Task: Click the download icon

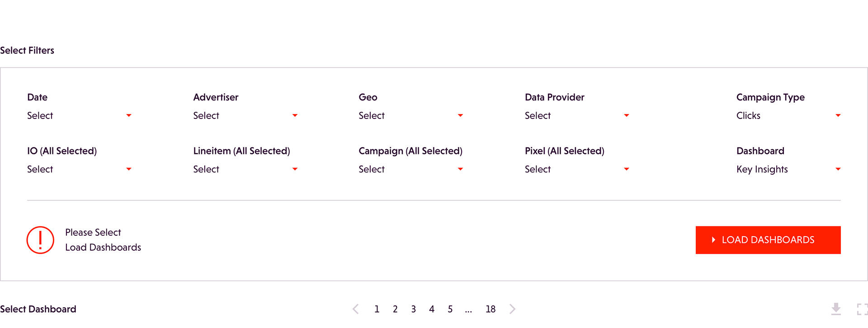Action: tap(836, 309)
